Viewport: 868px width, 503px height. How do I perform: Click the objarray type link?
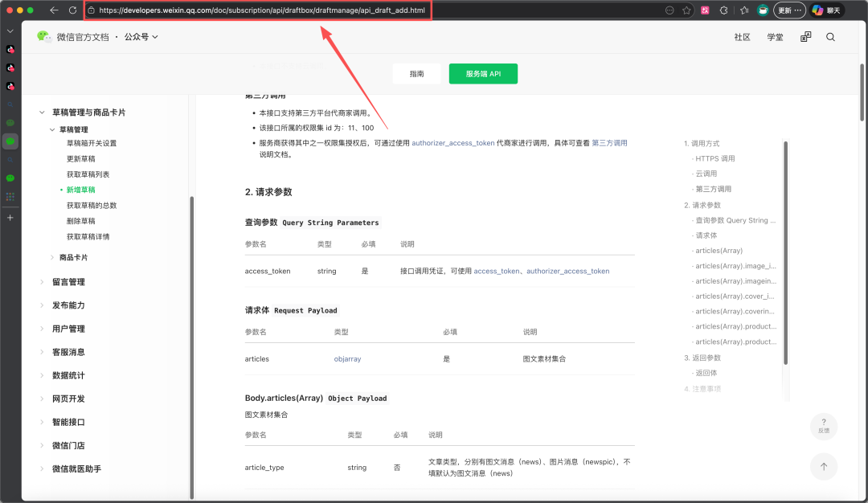[x=347, y=359]
